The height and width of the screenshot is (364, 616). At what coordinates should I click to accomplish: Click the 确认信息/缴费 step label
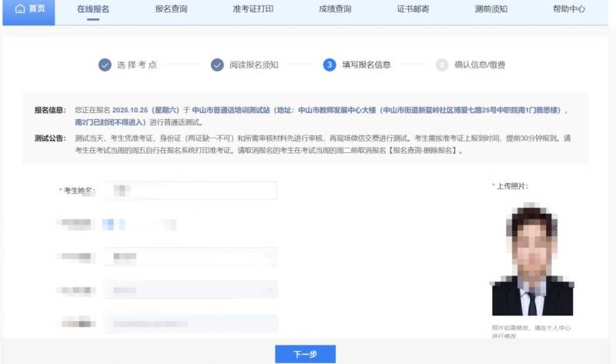480,65
